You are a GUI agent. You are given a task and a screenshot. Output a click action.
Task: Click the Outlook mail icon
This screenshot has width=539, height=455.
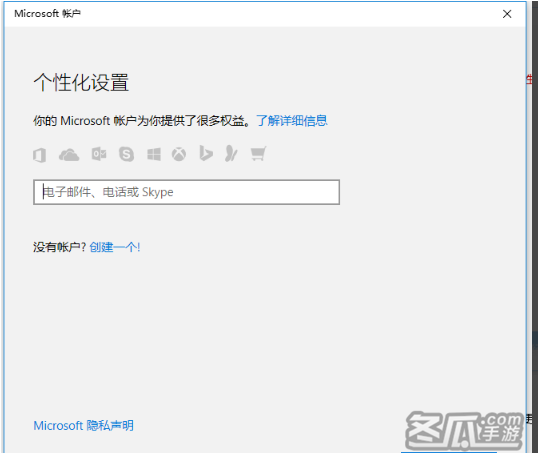pos(99,154)
